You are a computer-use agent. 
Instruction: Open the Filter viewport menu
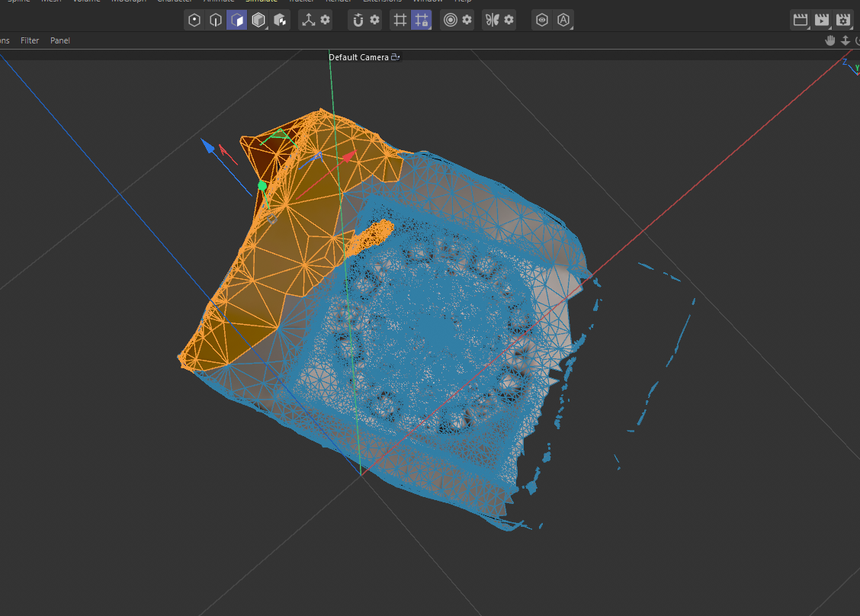click(30, 40)
